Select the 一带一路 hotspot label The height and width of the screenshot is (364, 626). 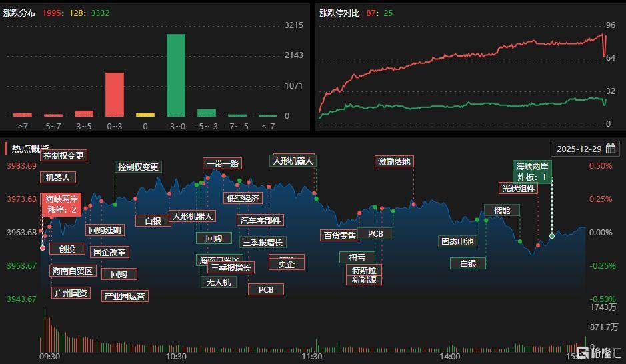point(223,163)
